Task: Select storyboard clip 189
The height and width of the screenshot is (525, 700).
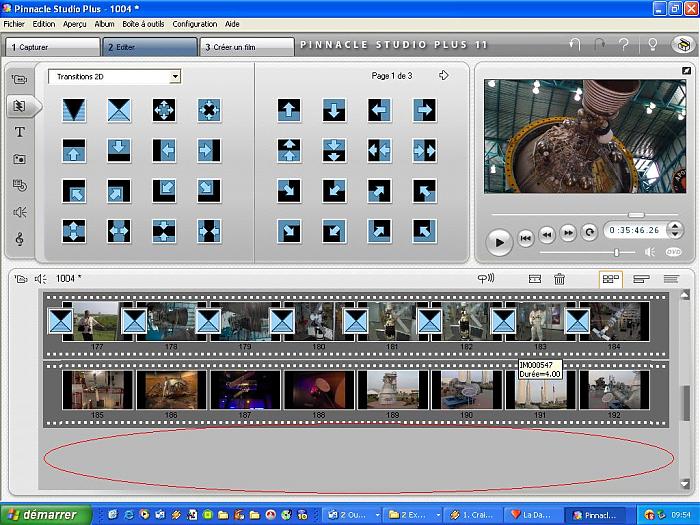Action: (x=392, y=390)
